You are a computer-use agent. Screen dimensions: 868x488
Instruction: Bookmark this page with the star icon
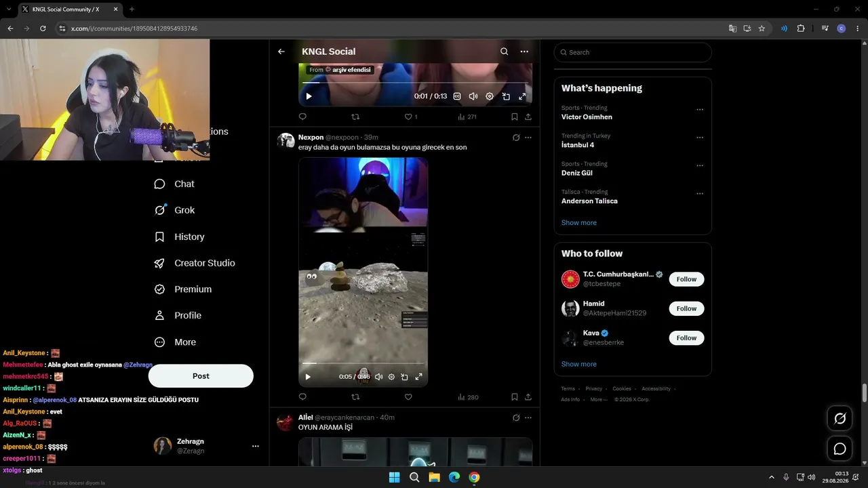click(x=762, y=28)
